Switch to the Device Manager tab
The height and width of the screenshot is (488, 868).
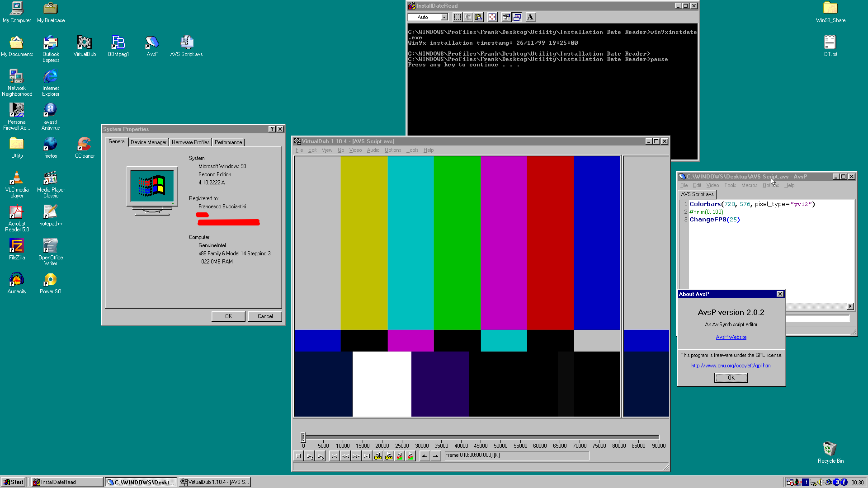pyautogui.click(x=148, y=142)
